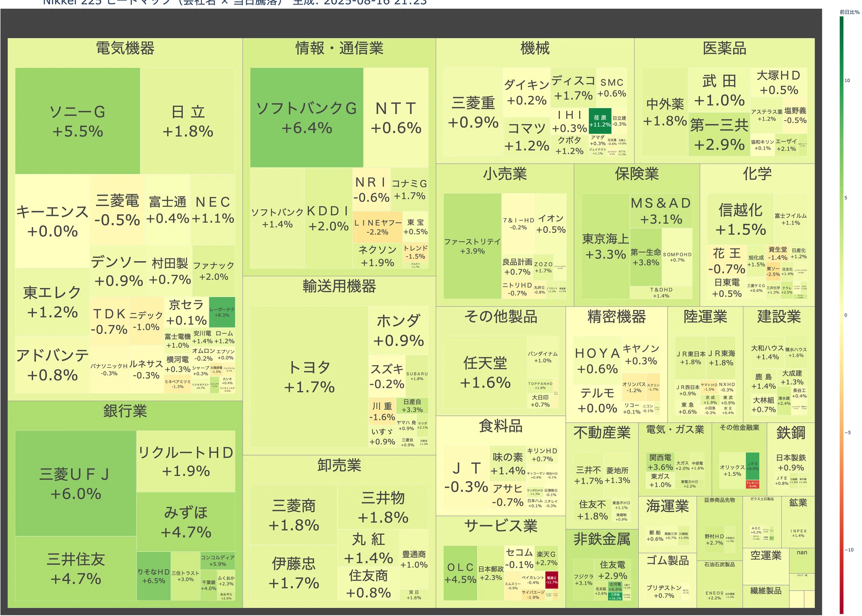Click the JT -0.3% tile
This screenshot has width=862, height=616.
click(x=466, y=477)
